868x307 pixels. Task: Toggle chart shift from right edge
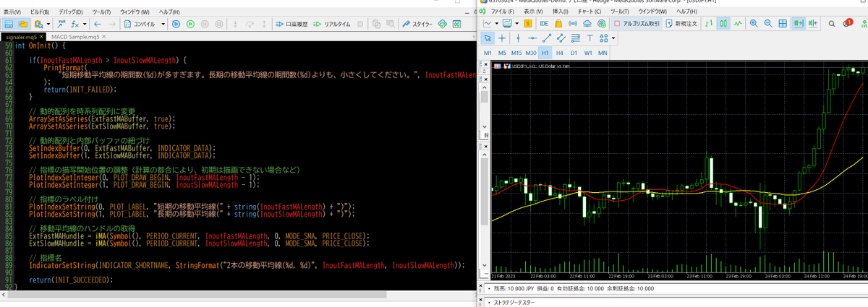tap(813, 24)
